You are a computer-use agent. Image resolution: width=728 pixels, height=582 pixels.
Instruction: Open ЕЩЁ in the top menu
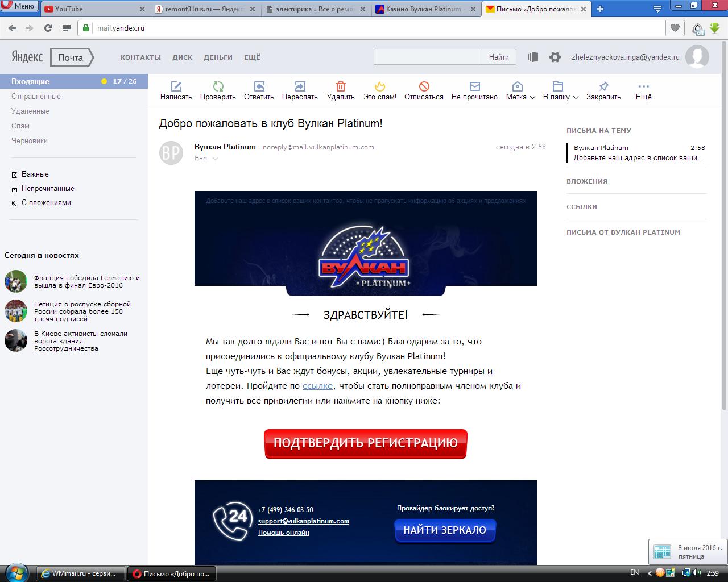click(x=252, y=57)
